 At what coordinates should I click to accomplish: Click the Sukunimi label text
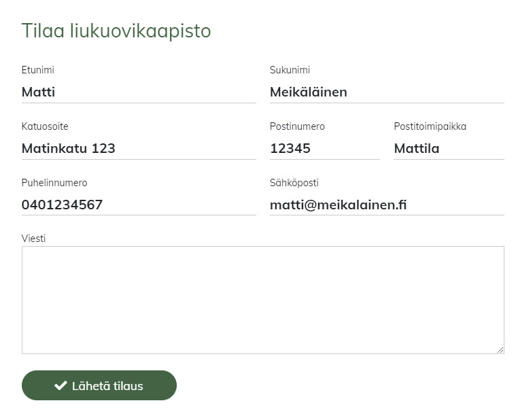[x=290, y=70]
